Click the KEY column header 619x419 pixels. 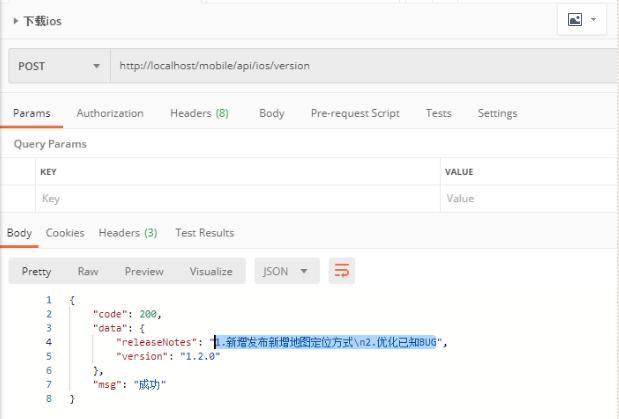pyautogui.click(x=48, y=172)
